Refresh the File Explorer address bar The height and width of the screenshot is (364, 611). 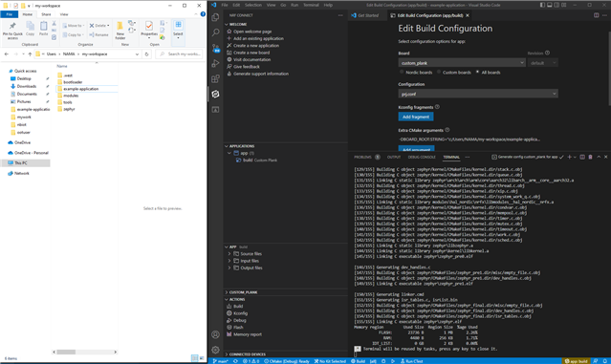pyautogui.click(x=146, y=54)
